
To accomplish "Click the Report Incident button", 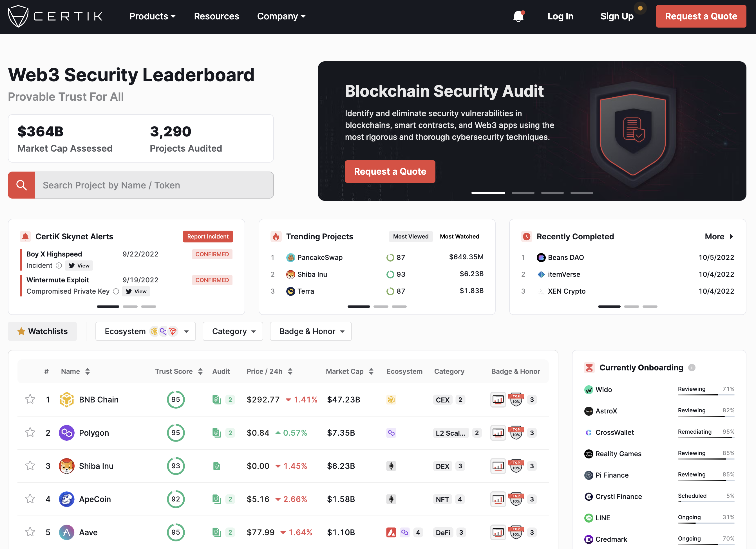I will pos(207,236).
